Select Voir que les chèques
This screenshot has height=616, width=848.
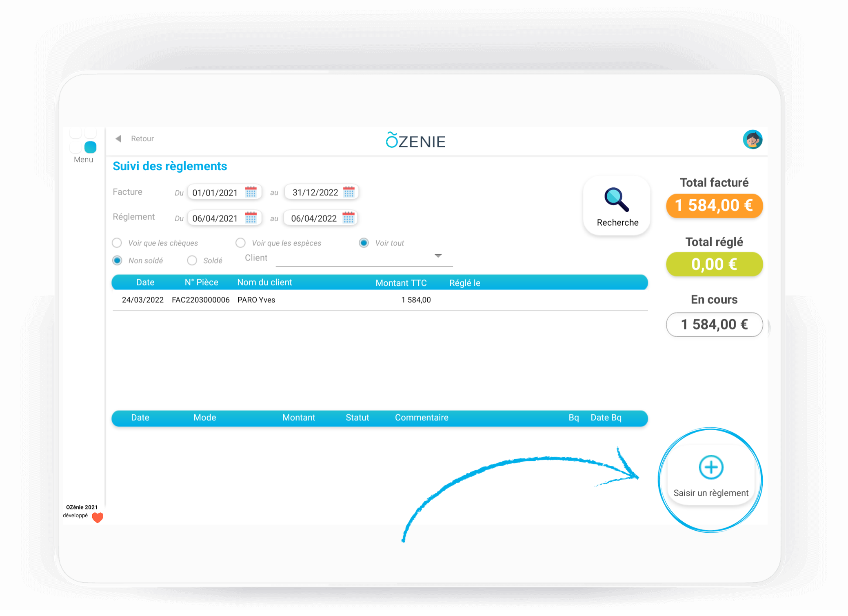point(117,243)
